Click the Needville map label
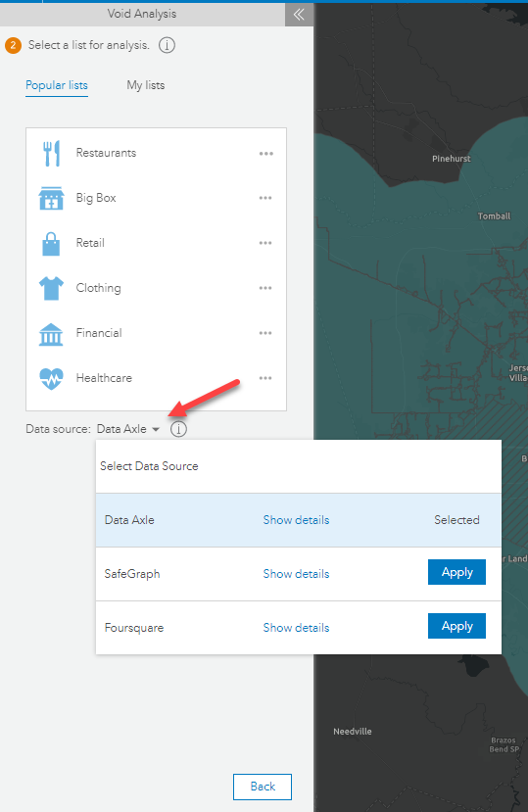528x812 pixels. pyautogui.click(x=353, y=732)
